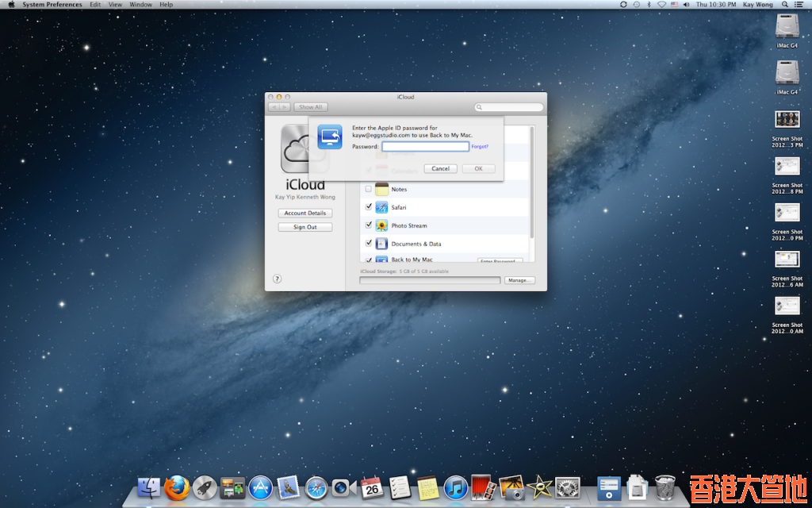812x508 pixels.
Task: Open yellow Notes icon in Dock
Action: click(x=427, y=488)
